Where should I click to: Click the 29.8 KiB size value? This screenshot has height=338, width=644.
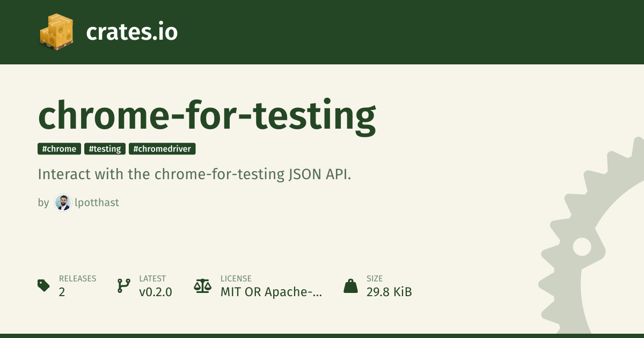(x=389, y=292)
